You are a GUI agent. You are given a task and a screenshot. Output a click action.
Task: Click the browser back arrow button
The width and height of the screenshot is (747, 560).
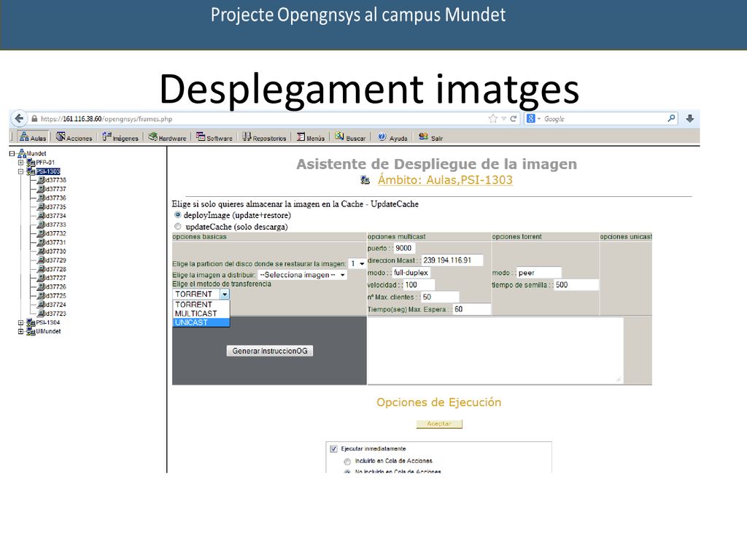click(x=19, y=119)
